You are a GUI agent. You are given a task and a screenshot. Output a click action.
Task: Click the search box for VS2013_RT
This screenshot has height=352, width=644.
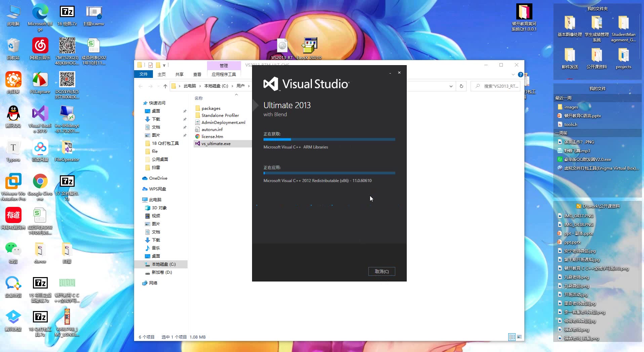click(x=495, y=86)
